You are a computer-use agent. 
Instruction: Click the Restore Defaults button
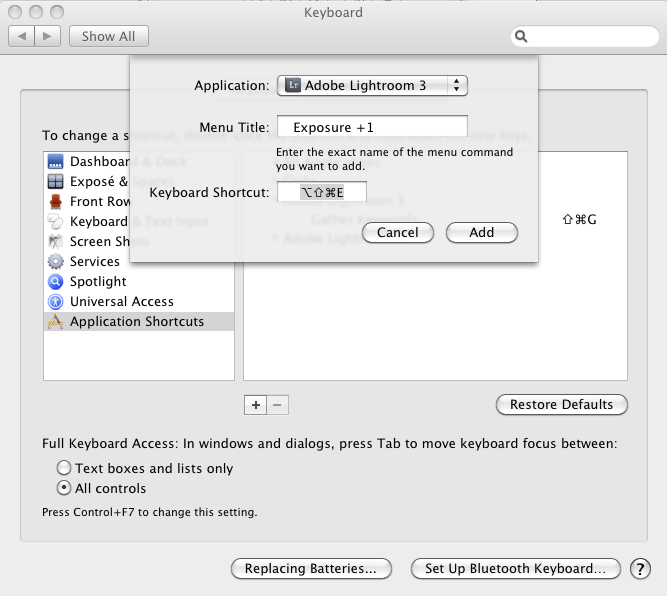(x=561, y=405)
